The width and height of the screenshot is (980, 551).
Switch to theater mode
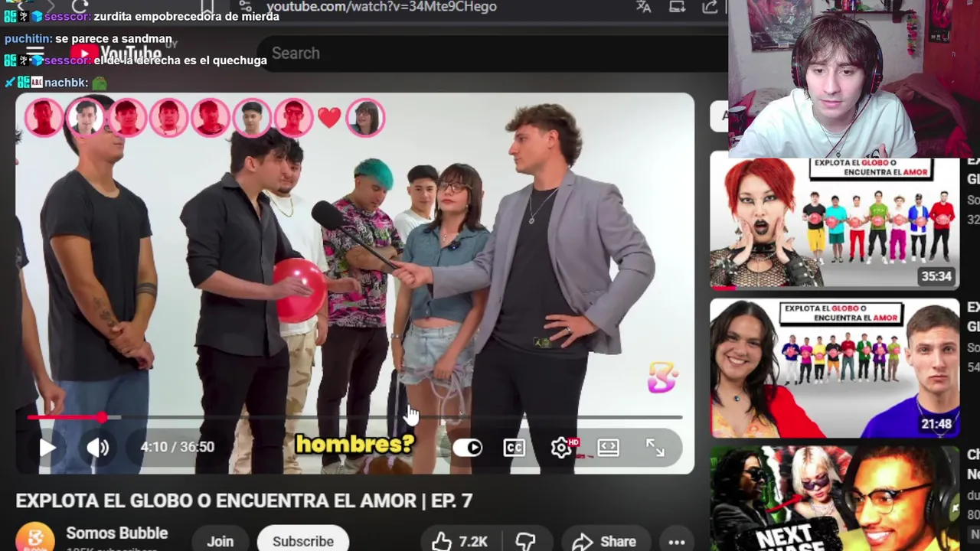click(609, 448)
